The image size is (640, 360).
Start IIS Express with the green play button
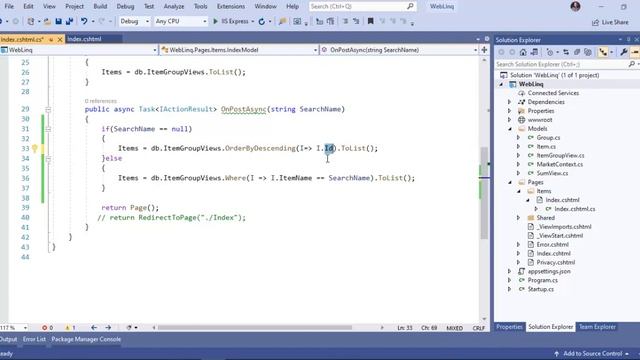tap(216, 21)
